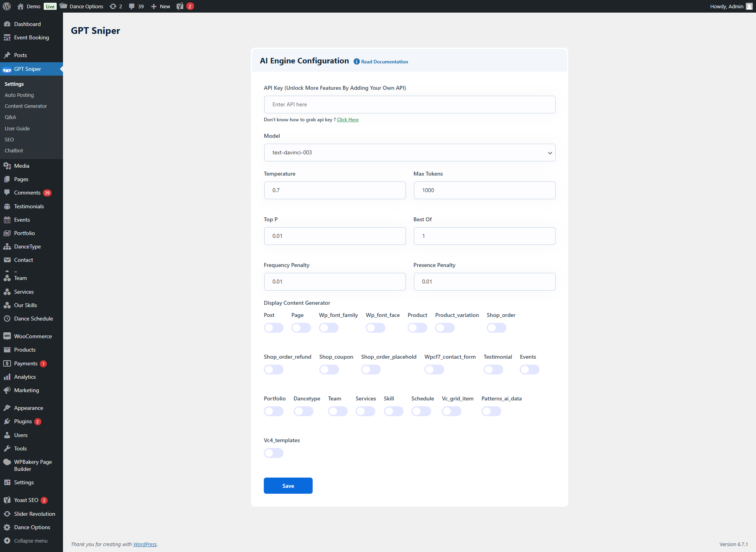Image resolution: width=756 pixels, height=552 pixels.
Task: Click the Plugins sidebar icon
Action: point(7,421)
